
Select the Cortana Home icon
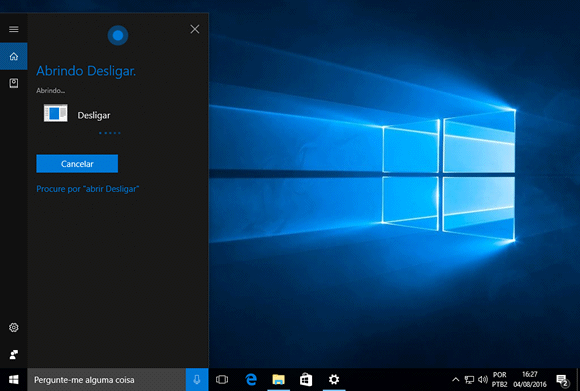point(14,56)
